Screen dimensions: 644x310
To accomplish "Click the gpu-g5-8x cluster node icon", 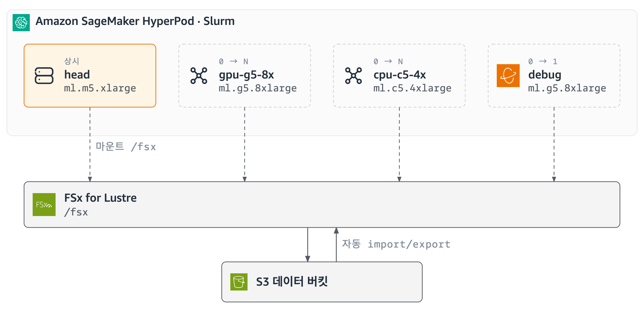I will pos(199,76).
